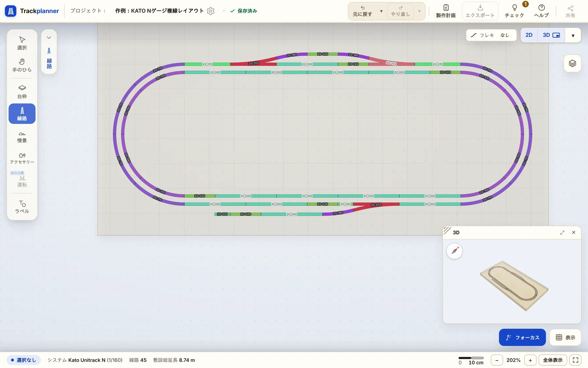
Task: Expand the 3D preview panel
Action: [x=562, y=233]
